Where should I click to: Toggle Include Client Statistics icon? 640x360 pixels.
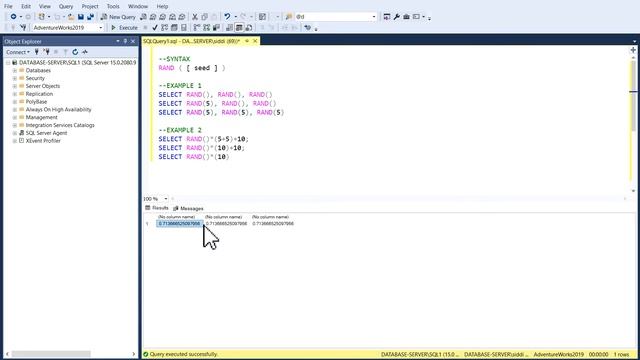(216, 28)
